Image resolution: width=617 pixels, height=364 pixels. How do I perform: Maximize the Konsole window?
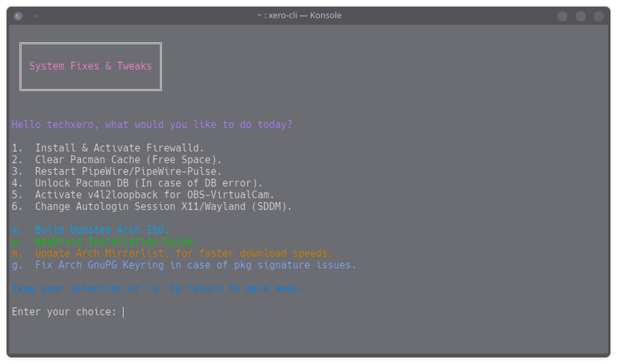581,16
